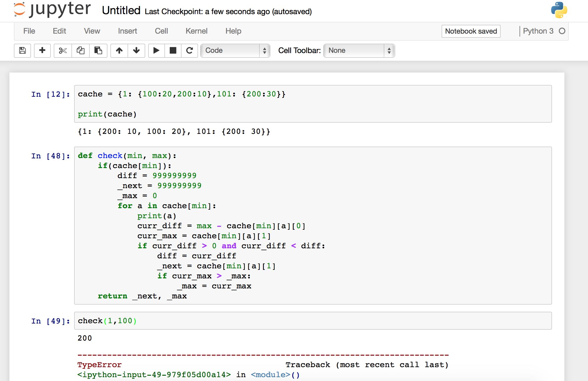
Task: Open the Help menu
Action: 233,31
